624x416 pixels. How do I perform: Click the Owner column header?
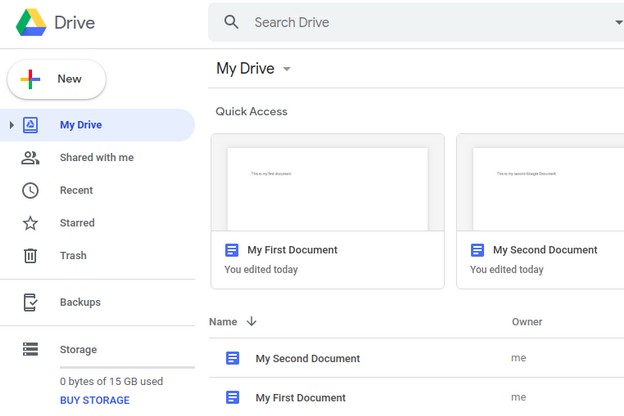click(x=527, y=322)
